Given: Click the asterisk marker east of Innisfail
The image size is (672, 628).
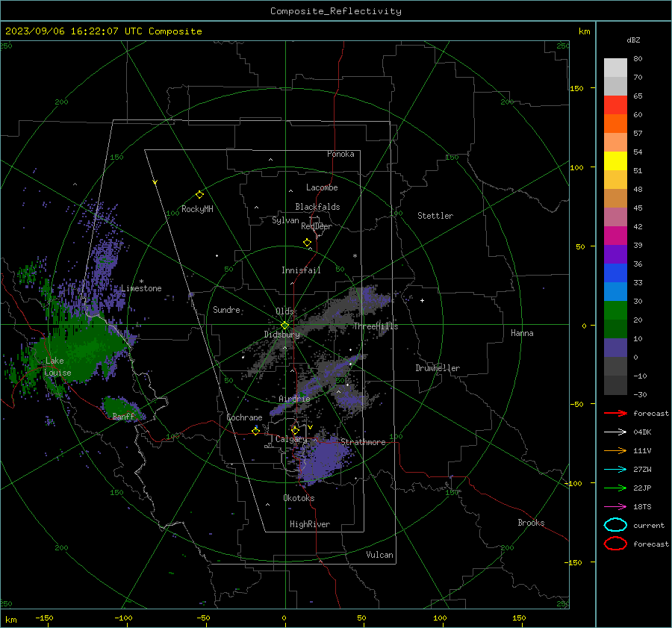Looking at the screenshot, I should (x=355, y=256).
